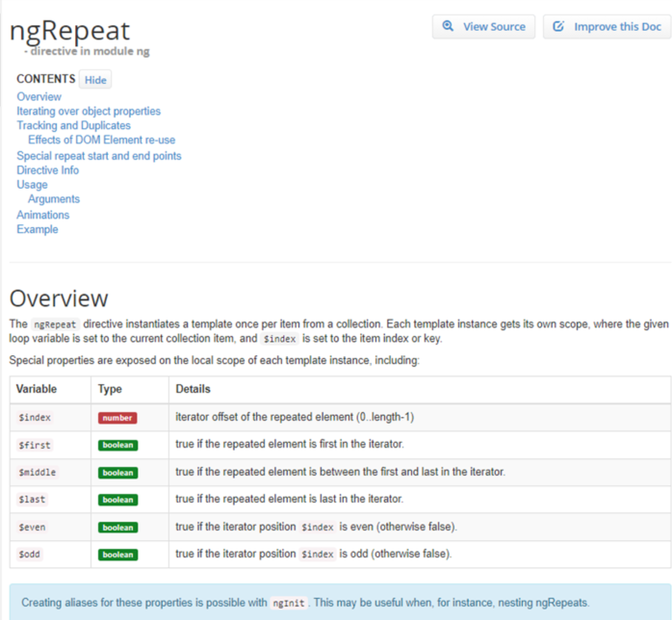Click the $index code in the $even row details
Viewport: 672px width, 620px height.
tap(318, 527)
